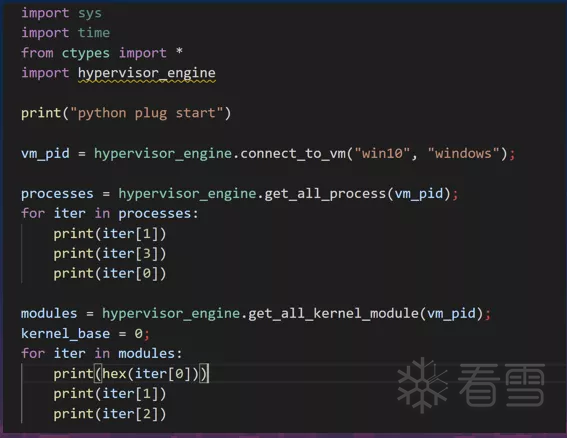The width and height of the screenshot is (567, 438).
Task: Click the 'processes' variable assignment name
Action: coord(57,194)
